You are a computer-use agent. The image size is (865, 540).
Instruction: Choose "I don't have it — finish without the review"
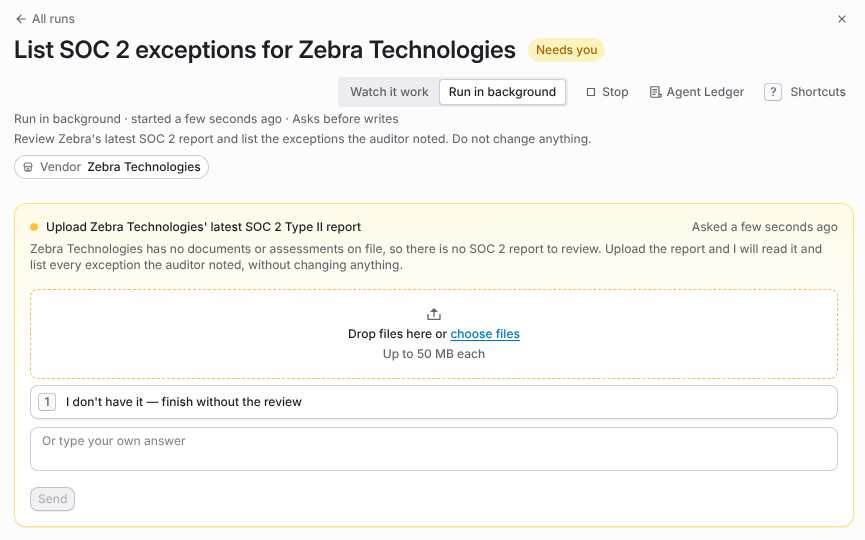pyautogui.click(x=434, y=402)
